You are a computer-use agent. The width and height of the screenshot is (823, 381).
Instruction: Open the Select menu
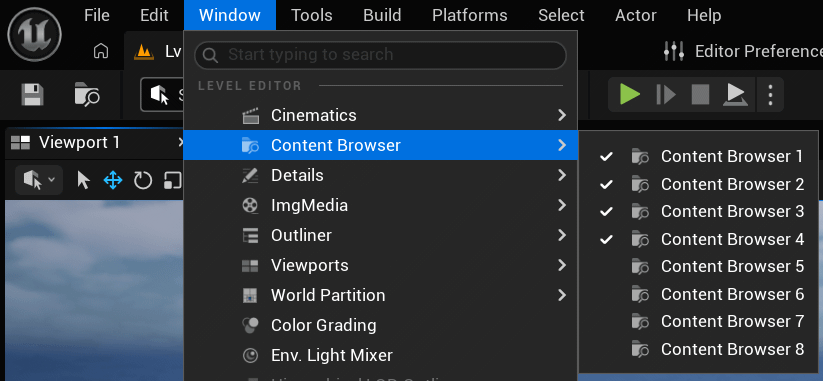point(561,15)
